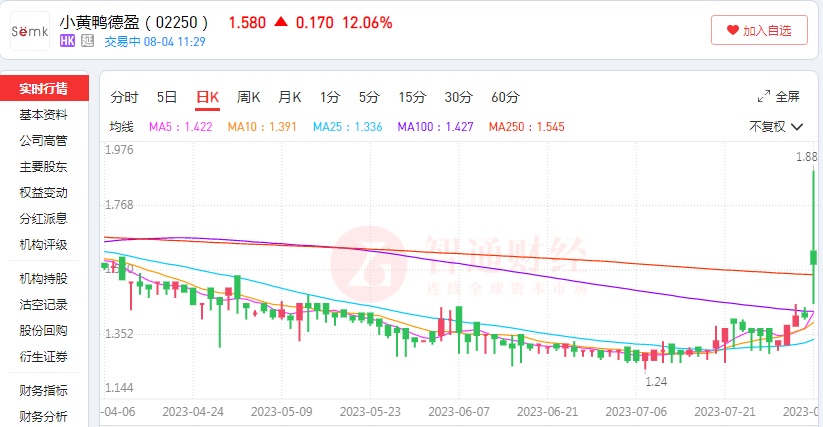Open 主要股东 in sidebar
Viewport: 823px width, 427px height.
click(x=44, y=167)
